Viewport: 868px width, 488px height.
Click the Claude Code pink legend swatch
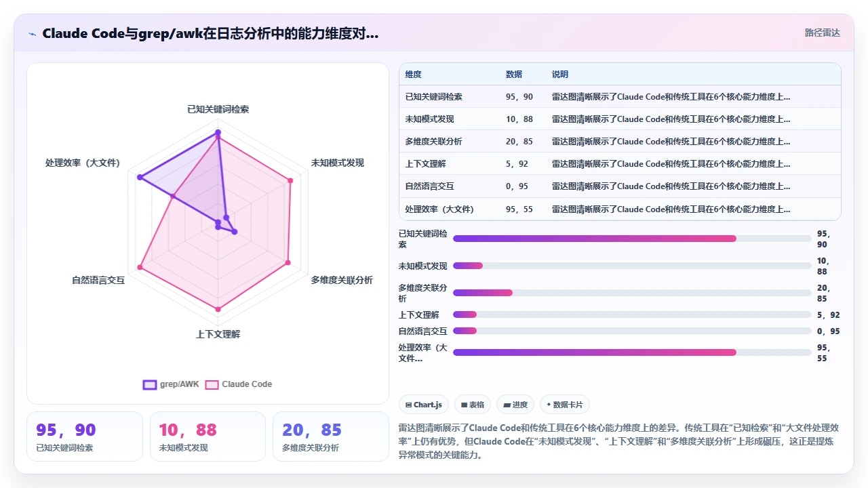pos(212,384)
